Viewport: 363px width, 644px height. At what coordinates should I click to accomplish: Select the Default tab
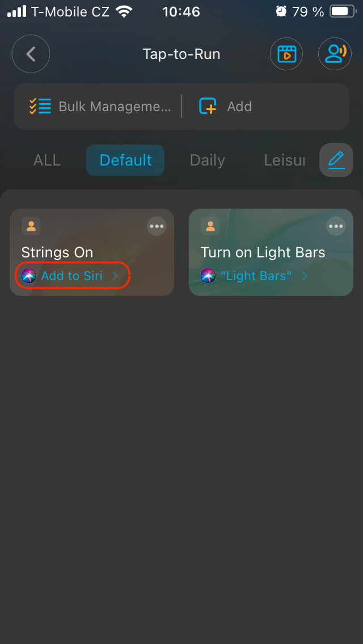pos(125,160)
